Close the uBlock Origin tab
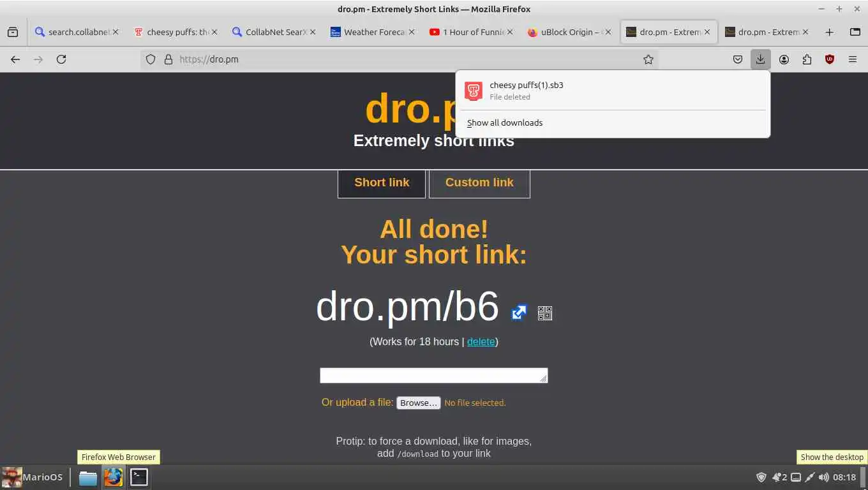868x490 pixels. point(608,32)
